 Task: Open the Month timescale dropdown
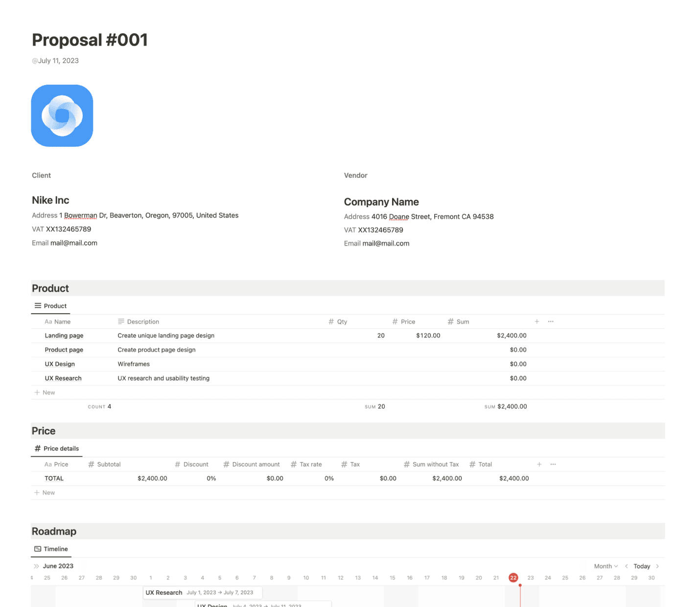point(606,566)
